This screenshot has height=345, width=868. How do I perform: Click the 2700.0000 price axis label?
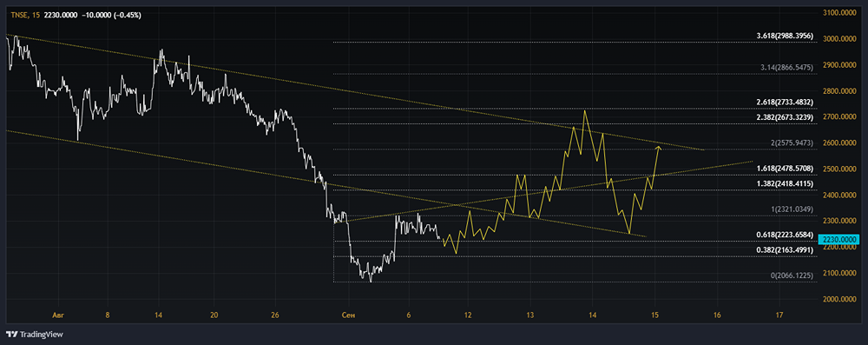[x=838, y=117]
